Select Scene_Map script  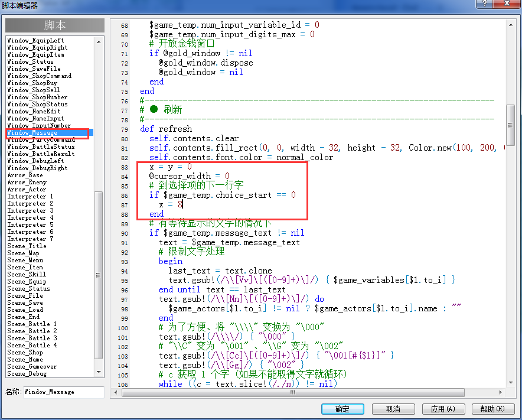pos(23,253)
